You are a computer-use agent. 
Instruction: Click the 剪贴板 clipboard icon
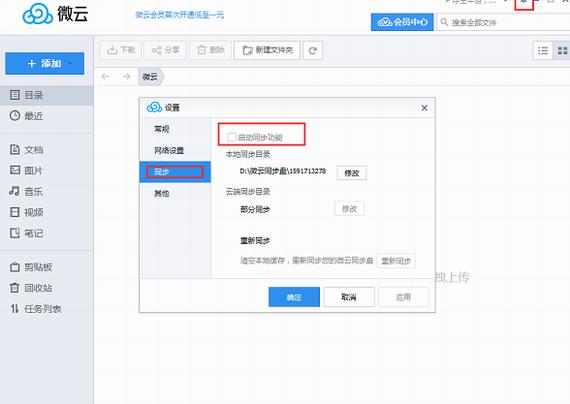coord(15,267)
